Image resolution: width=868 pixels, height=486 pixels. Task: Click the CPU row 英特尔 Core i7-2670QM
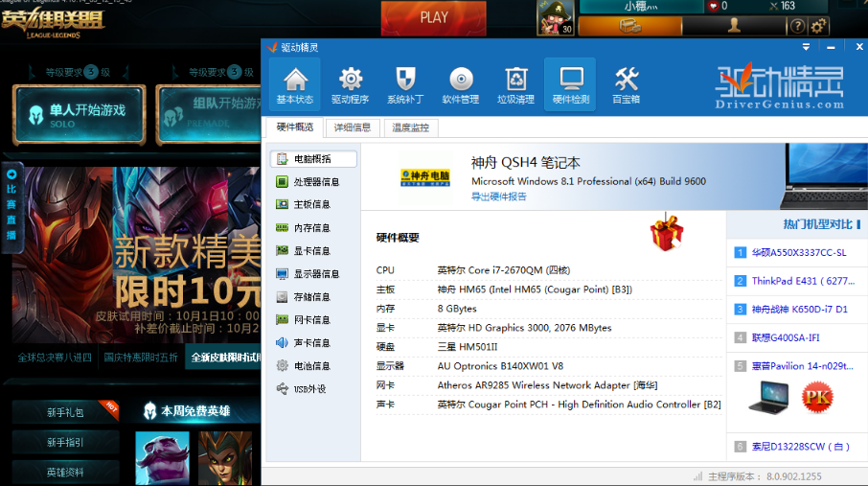[503, 270]
